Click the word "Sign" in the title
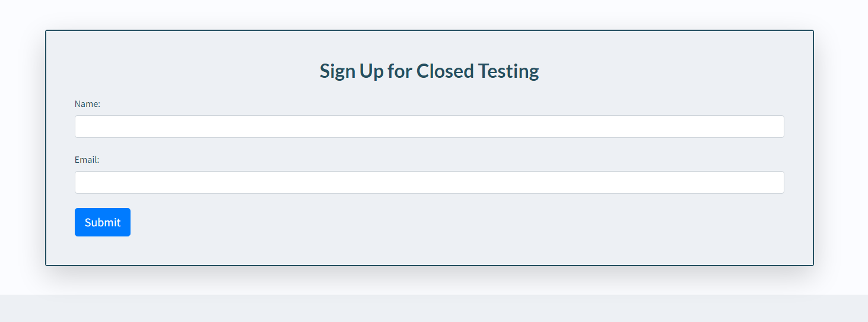The image size is (868, 322). [x=338, y=71]
